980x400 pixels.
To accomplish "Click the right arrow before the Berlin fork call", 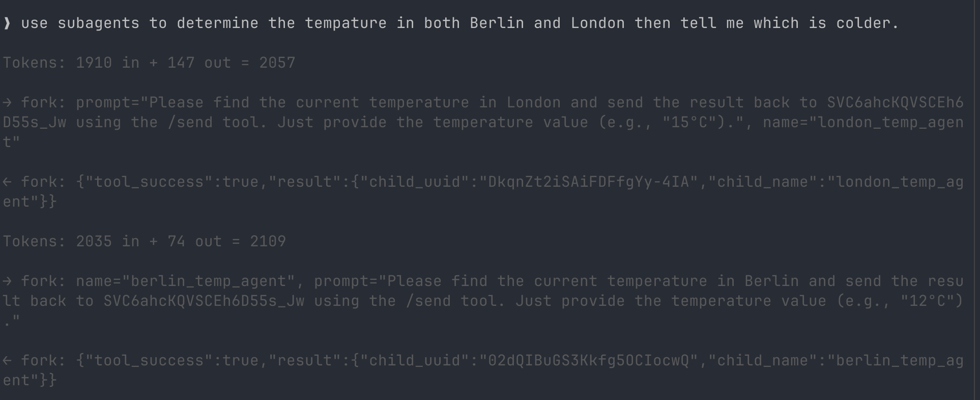I will point(7,281).
